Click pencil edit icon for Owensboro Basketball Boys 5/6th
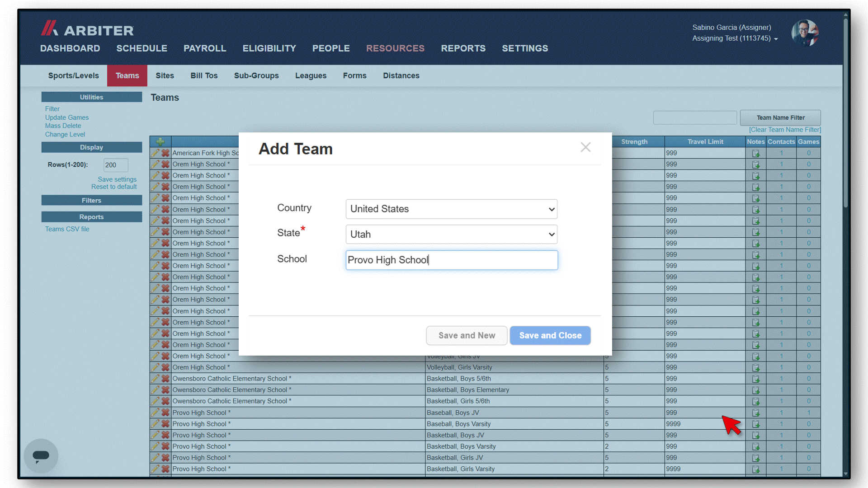 [155, 379]
